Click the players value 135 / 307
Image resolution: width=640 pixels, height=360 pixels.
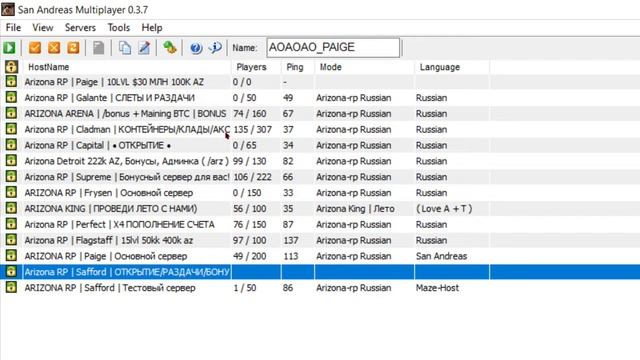(252, 129)
